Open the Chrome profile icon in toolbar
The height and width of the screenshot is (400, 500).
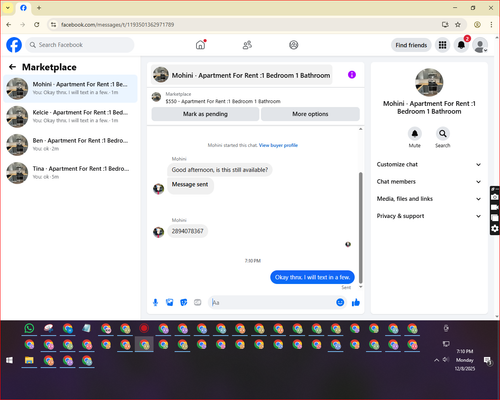tap(477, 24)
